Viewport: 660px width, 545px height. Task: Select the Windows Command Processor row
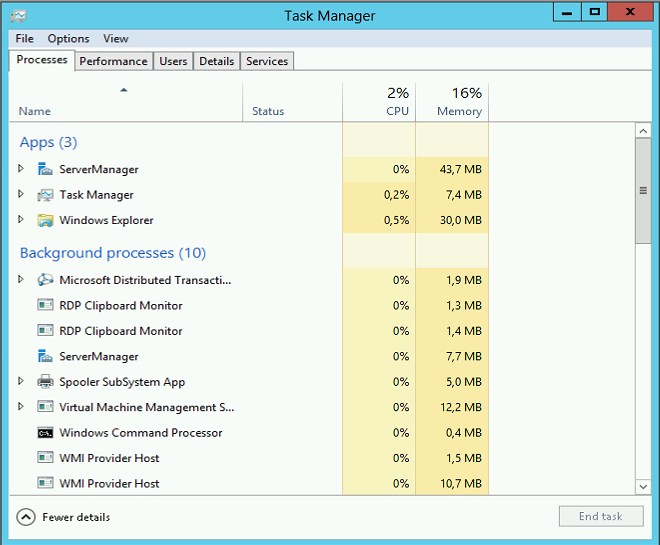tap(249, 433)
